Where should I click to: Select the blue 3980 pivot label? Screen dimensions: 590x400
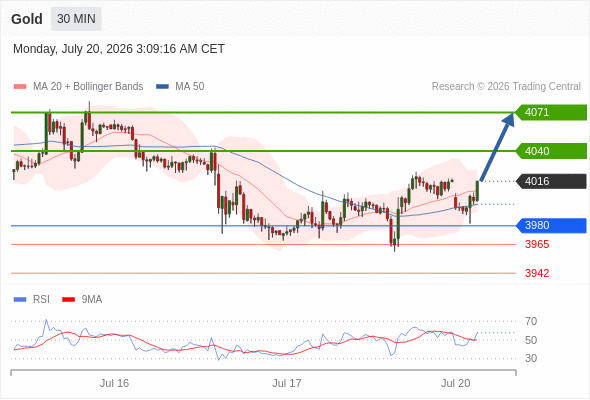point(550,225)
